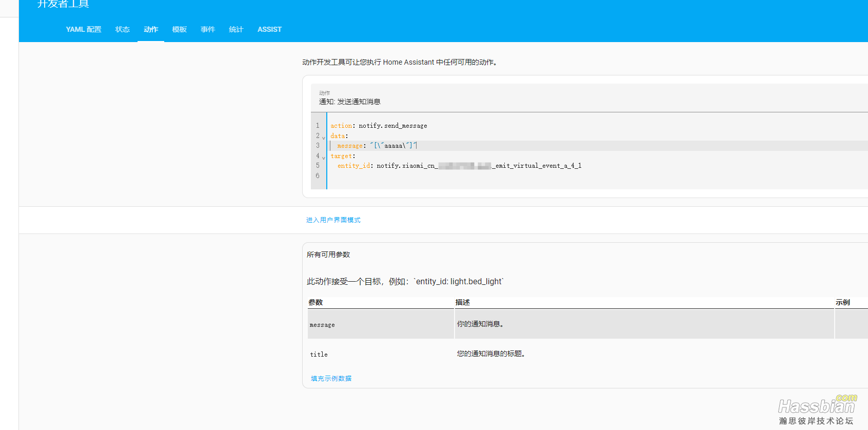Viewport: 868px width, 430px height.
Task: Click the 你的通知消息。 description cell
Action: click(644, 324)
